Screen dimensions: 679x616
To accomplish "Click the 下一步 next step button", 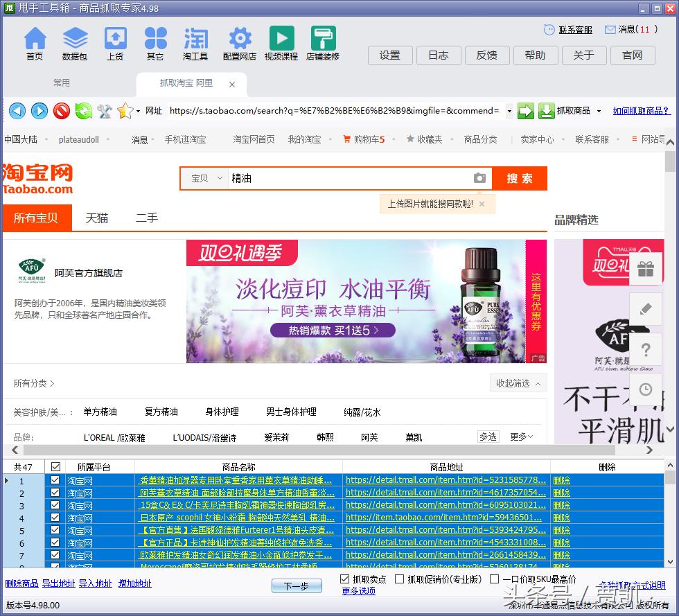I will pos(297,586).
